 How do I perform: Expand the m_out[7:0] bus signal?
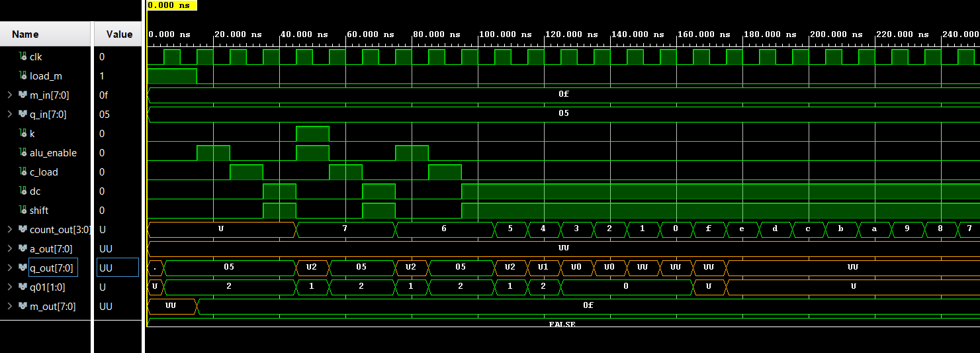point(10,307)
